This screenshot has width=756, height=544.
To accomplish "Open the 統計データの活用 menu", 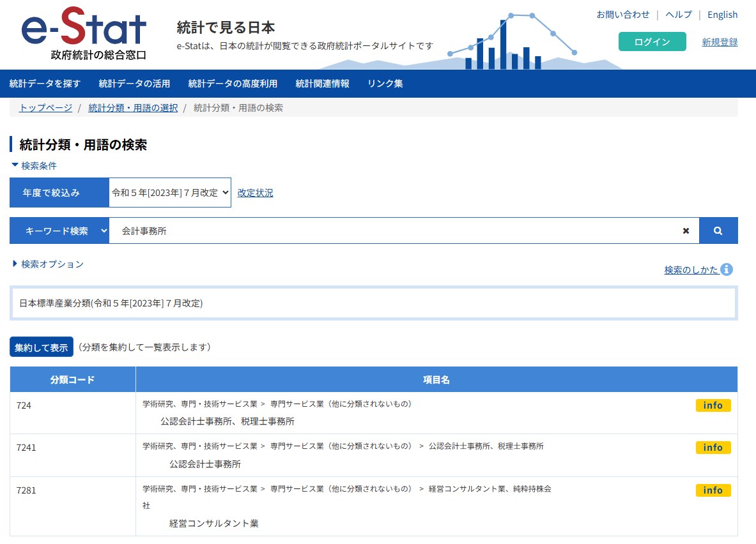I will tap(134, 84).
